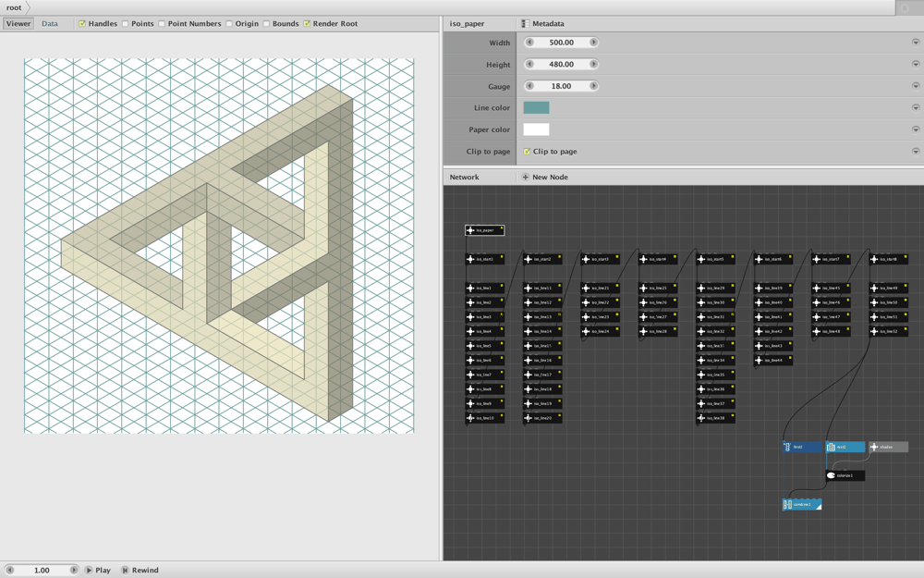924x578 pixels.
Task: Select the iso_start8 node
Action: click(889, 259)
